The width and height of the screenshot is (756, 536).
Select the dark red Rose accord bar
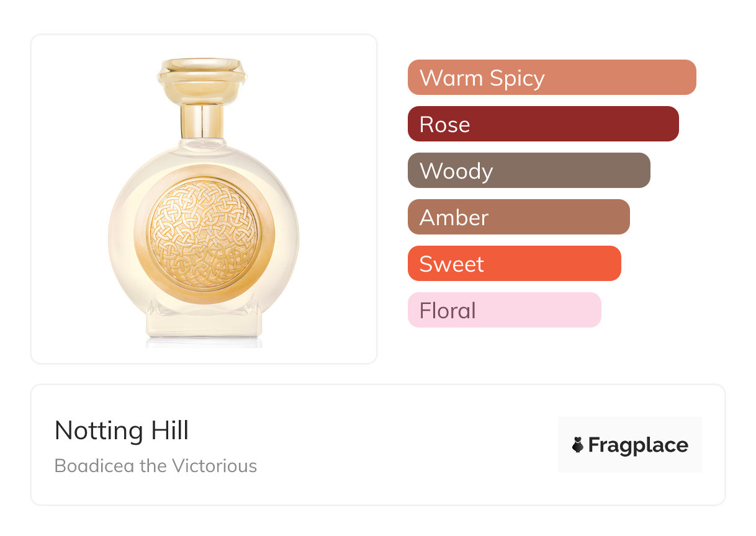[542, 124]
